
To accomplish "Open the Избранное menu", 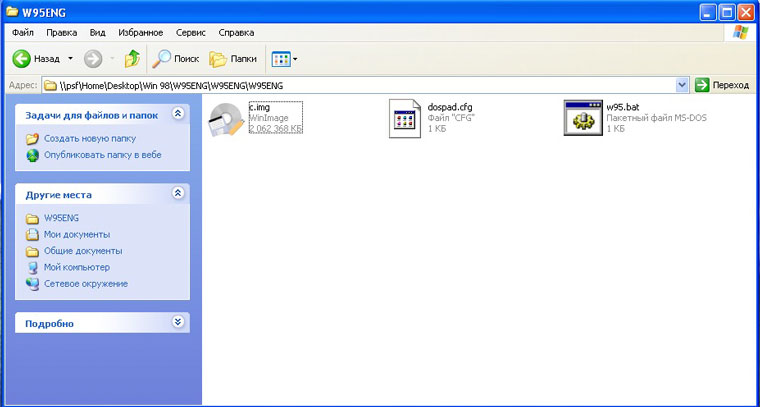I will [x=141, y=33].
